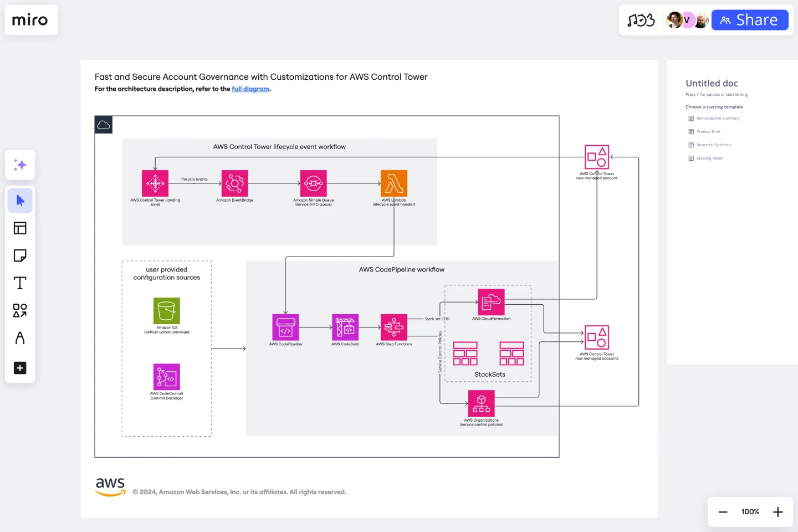Select the left StackSets icon
Image resolution: width=798 pixels, height=532 pixels.
465,354
